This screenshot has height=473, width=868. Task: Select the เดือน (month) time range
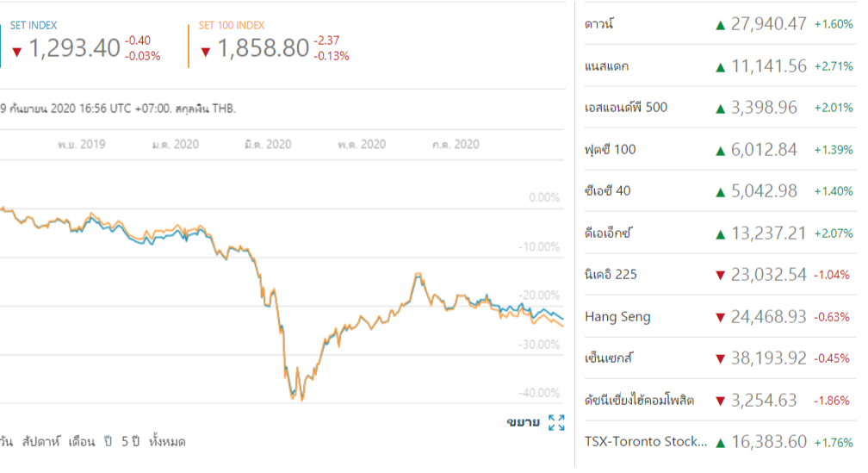pos(81,442)
